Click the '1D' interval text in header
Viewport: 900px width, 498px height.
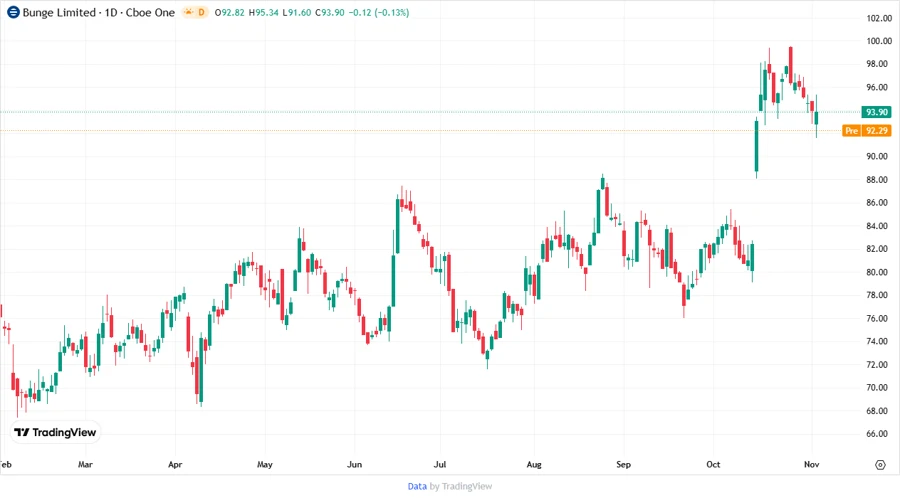[111, 12]
